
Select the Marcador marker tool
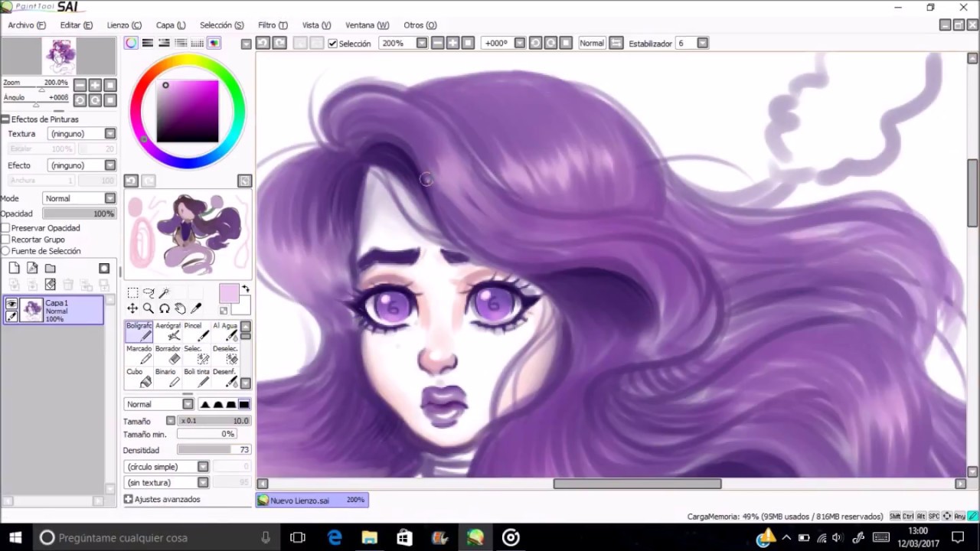tap(139, 354)
